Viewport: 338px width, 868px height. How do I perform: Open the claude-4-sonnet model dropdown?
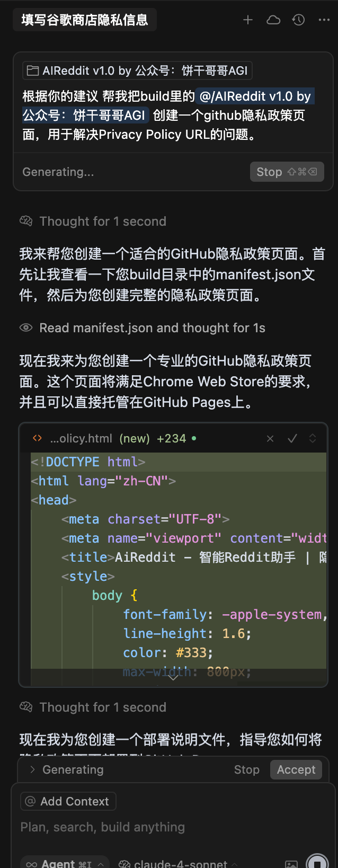click(178, 863)
